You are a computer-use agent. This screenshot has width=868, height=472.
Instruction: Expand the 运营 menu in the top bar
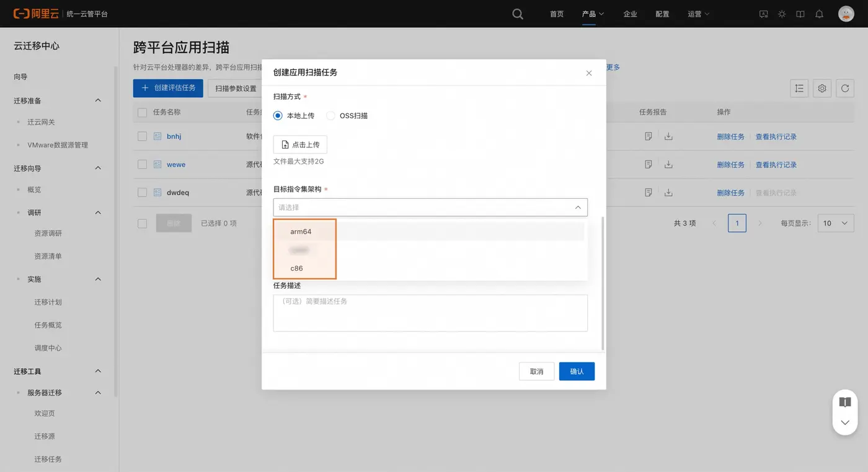pyautogui.click(x=699, y=14)
